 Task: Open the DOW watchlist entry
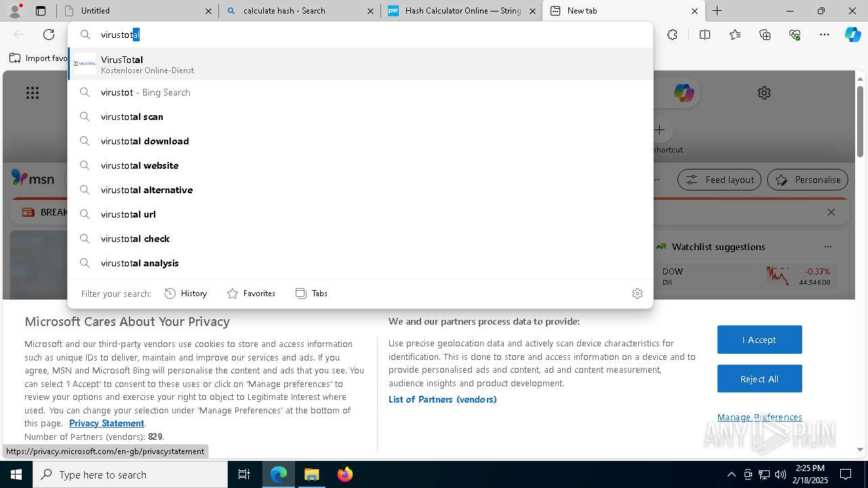click(x=746, y=276)
